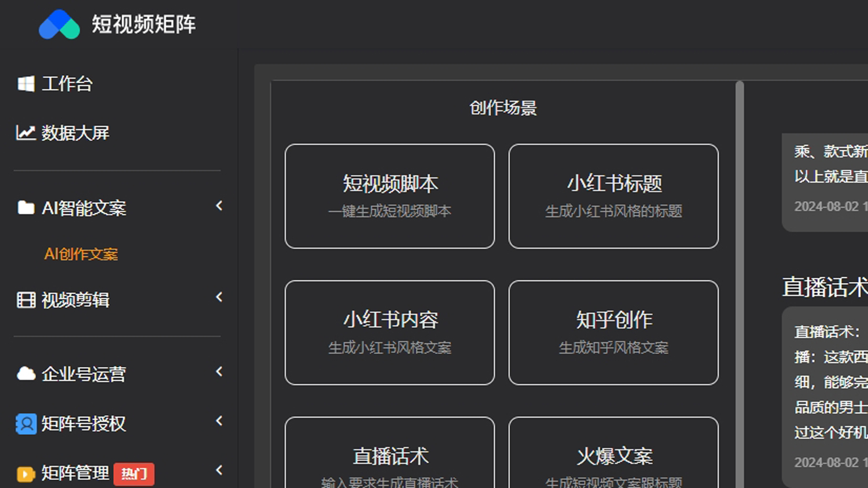Expand the 视频剪辑 chevron

(x=219, y=297)
